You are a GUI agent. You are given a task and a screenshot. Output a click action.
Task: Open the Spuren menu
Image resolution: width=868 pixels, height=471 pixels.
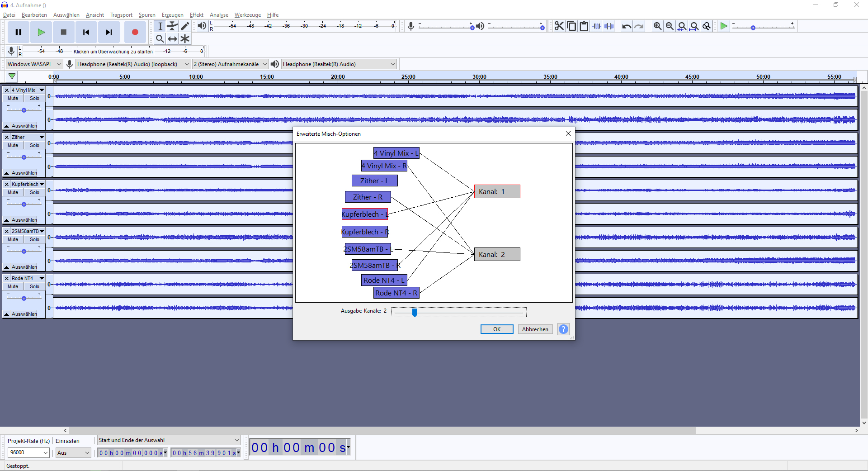147,15
